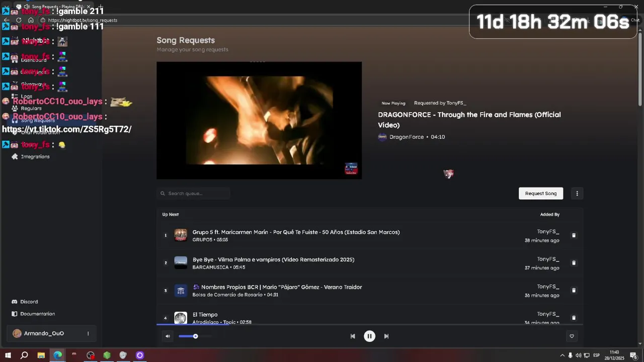Mute the song player volume
Viewport: 644px width, 362px height.
coord(168,336)
